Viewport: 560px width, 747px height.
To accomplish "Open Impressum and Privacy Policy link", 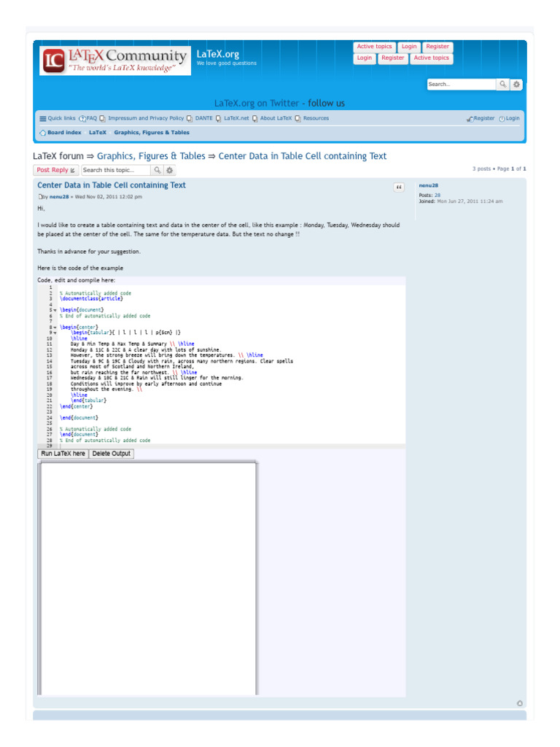I will pyautogui.click(x=146, y=118).
